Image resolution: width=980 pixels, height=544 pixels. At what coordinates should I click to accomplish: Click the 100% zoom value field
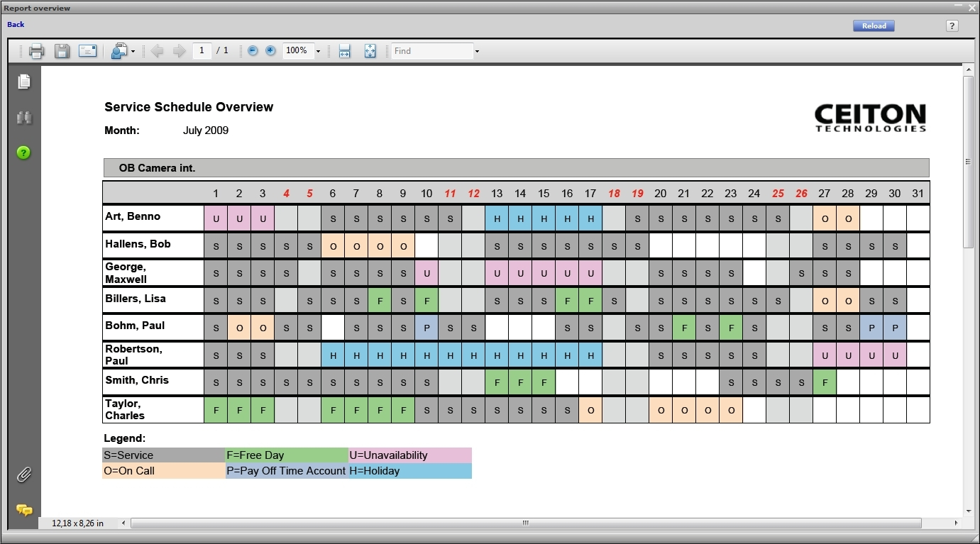(x=298, y=51)
